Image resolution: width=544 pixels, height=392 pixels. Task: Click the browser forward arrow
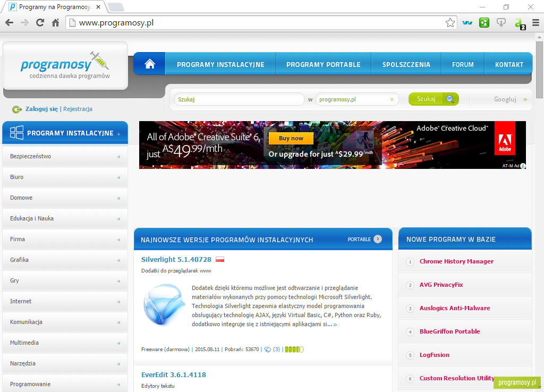[x=24, y=23]
